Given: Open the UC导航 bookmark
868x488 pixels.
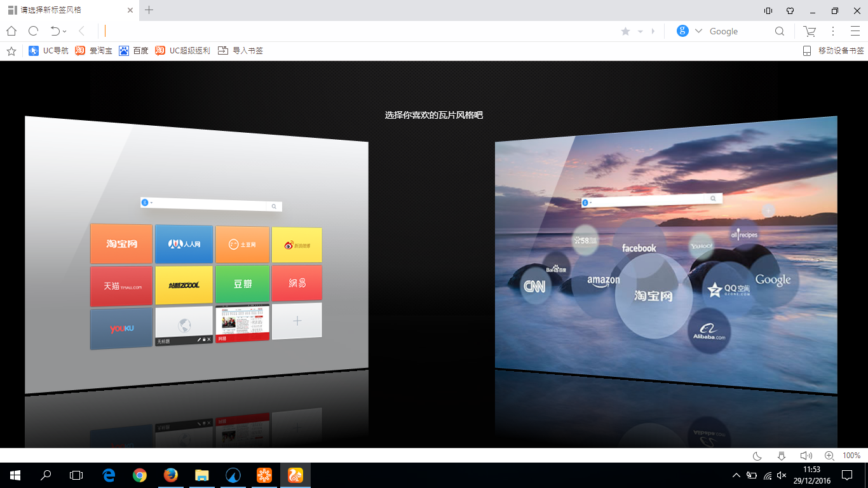Looking at the screenshot, I should 49,51.
